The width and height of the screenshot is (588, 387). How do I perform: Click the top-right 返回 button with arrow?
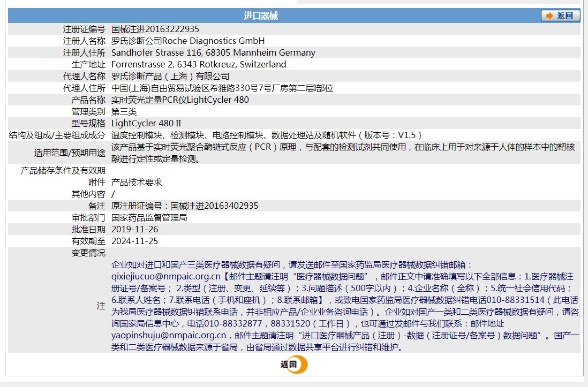coord(560,16)
